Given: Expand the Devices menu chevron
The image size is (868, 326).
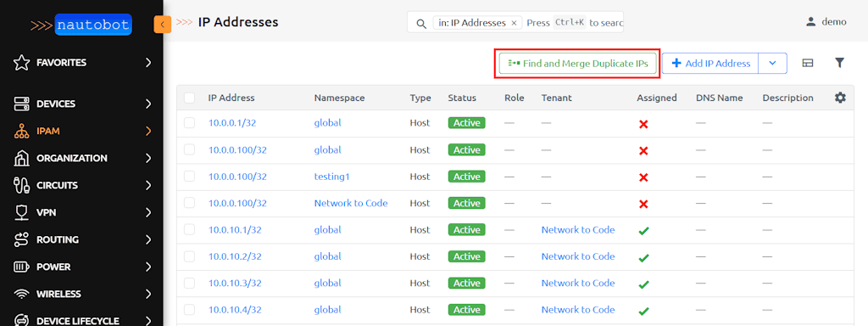Looking at the screenshot, I should click(x=147, y=104).
